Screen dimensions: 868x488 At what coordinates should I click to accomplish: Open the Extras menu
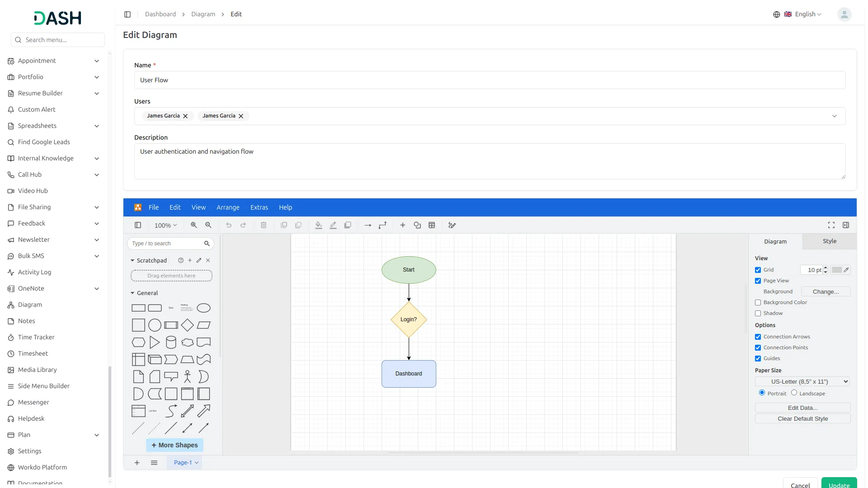click(259, 207)
